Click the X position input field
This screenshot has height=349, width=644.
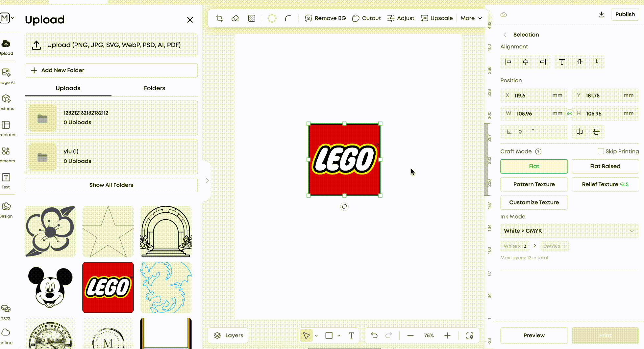534,95
